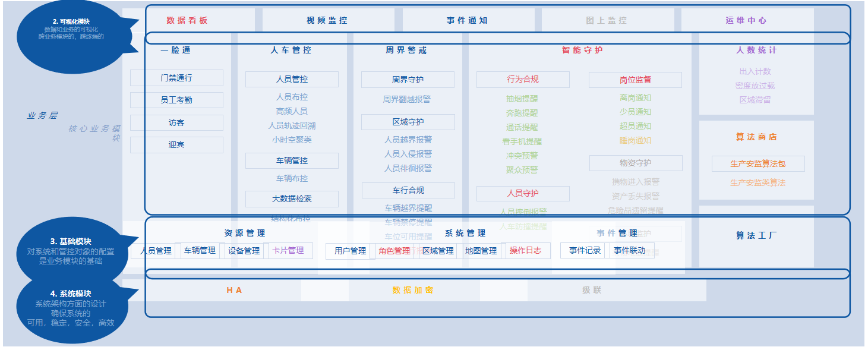The height and width of the screenshot is (350, 868).
Task: Open the 访客 module box
Action: (176, 123)
